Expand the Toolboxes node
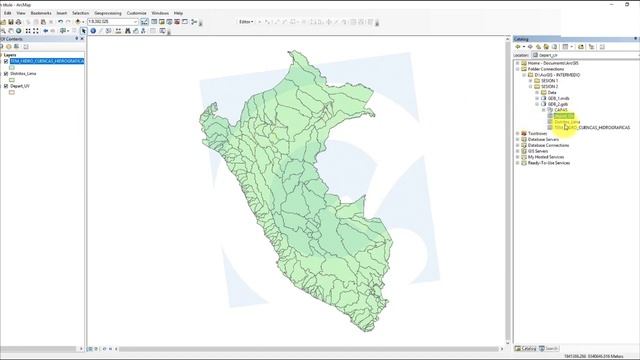Screen dimensions: 640x360 (517, 133)
